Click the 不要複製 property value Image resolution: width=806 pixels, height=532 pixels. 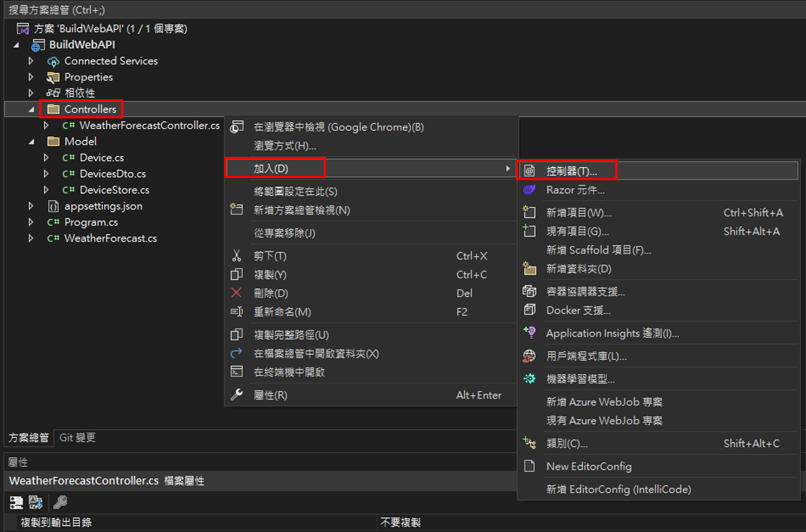[x=400, y=522]
